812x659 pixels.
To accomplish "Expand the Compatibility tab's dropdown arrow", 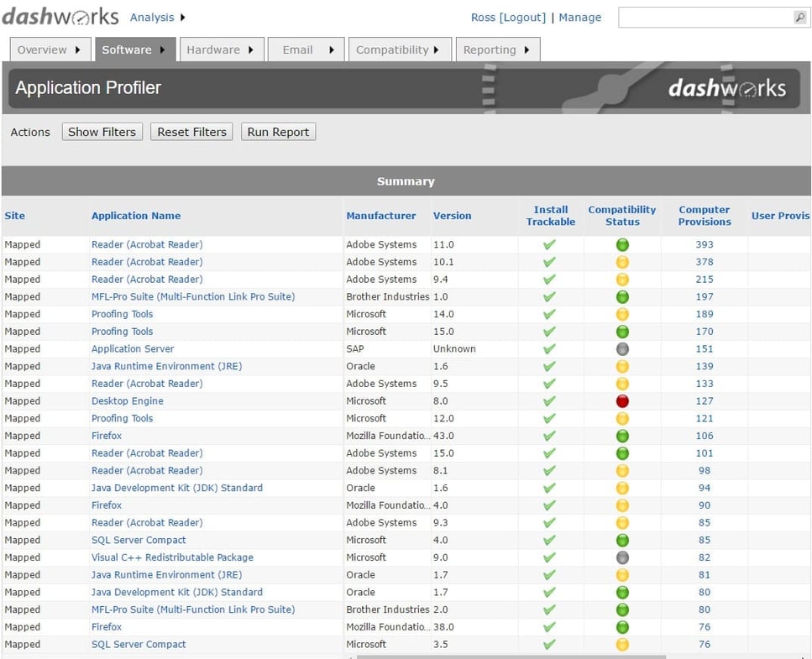I will (x=437, y=50).
